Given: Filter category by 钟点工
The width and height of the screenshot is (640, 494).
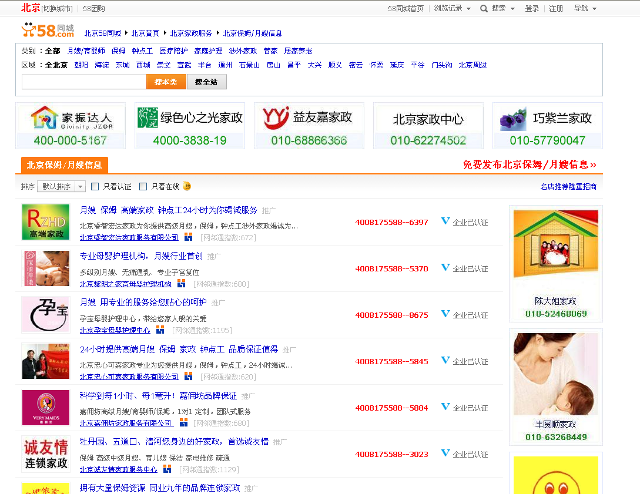Looking at the screenshot, I should [142, 51].
